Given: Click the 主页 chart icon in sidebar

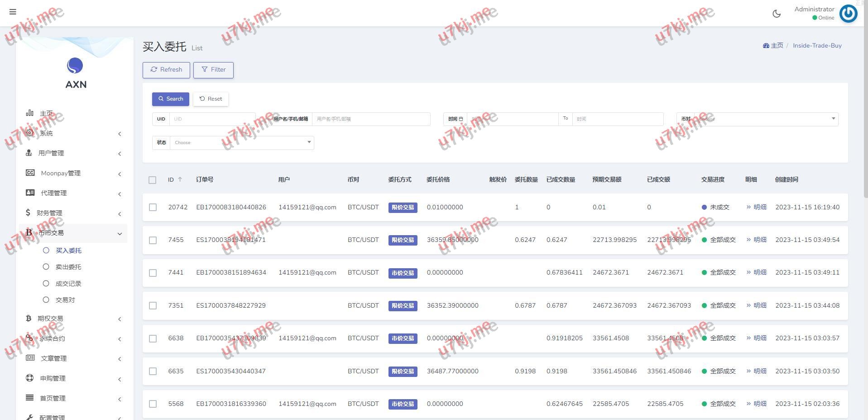Looking at the screenshot, I should [x=30, y=113].
